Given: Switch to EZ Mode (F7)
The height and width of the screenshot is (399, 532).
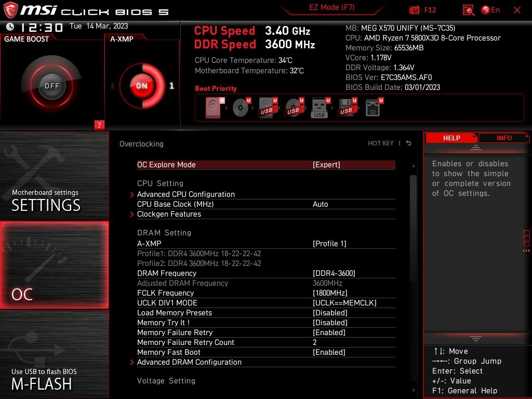Looking at the screenshot, I should pyautogui.click(x=331, y=7).
